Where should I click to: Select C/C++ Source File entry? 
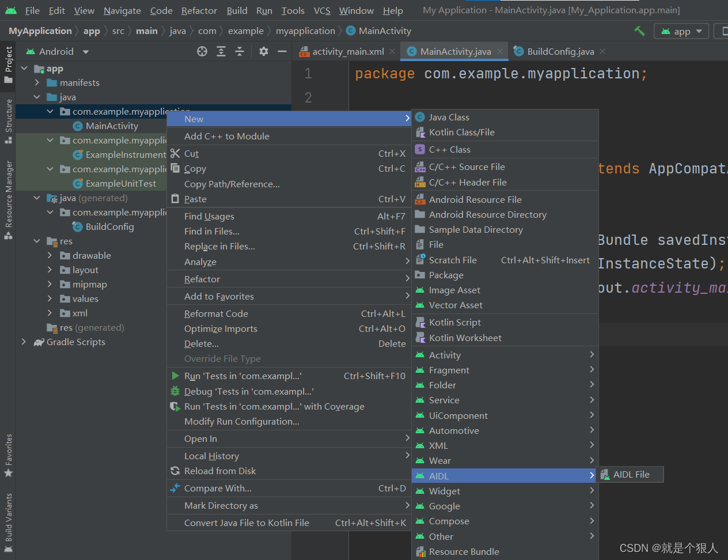point(505,167)
